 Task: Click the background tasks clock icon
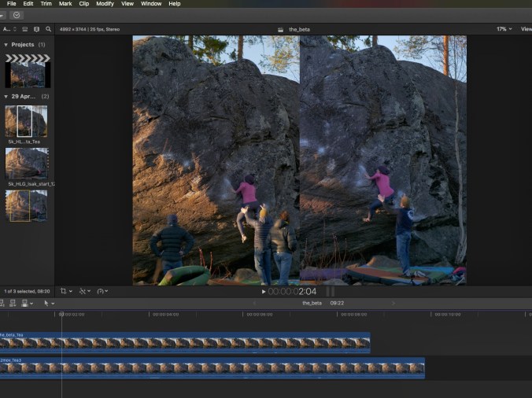click(x=17, y=15)
